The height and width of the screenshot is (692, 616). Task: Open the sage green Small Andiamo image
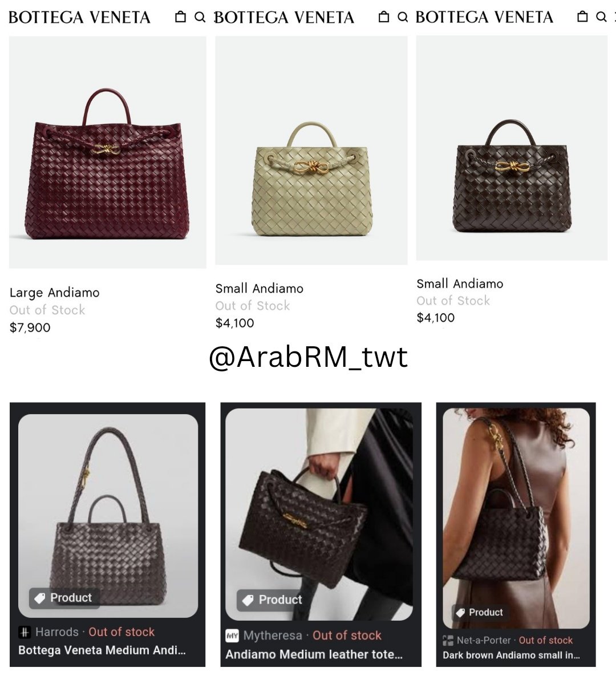pos(311,150)
